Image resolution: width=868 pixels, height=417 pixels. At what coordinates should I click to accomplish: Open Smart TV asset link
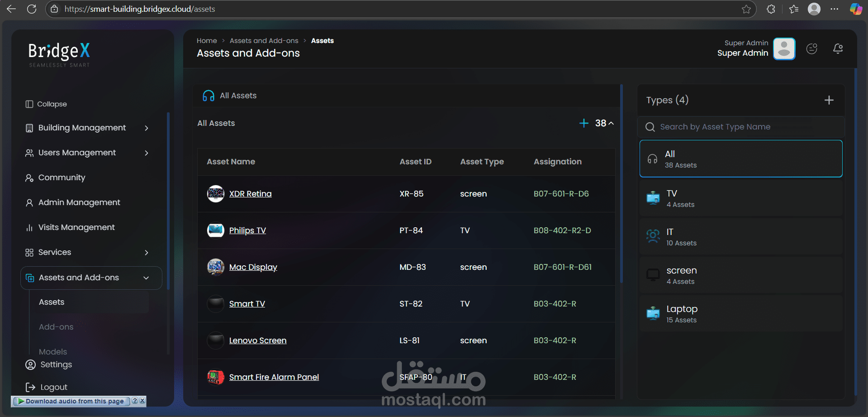[247, 304]
